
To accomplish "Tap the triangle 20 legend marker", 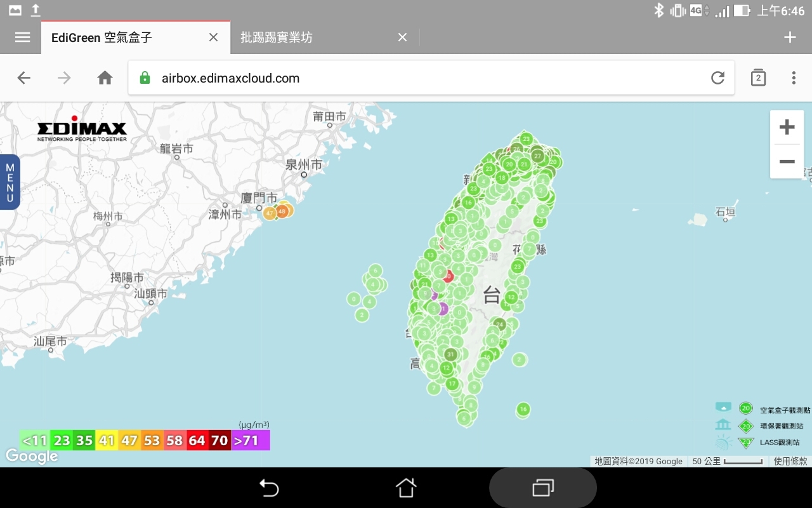I will coord(746,442).
